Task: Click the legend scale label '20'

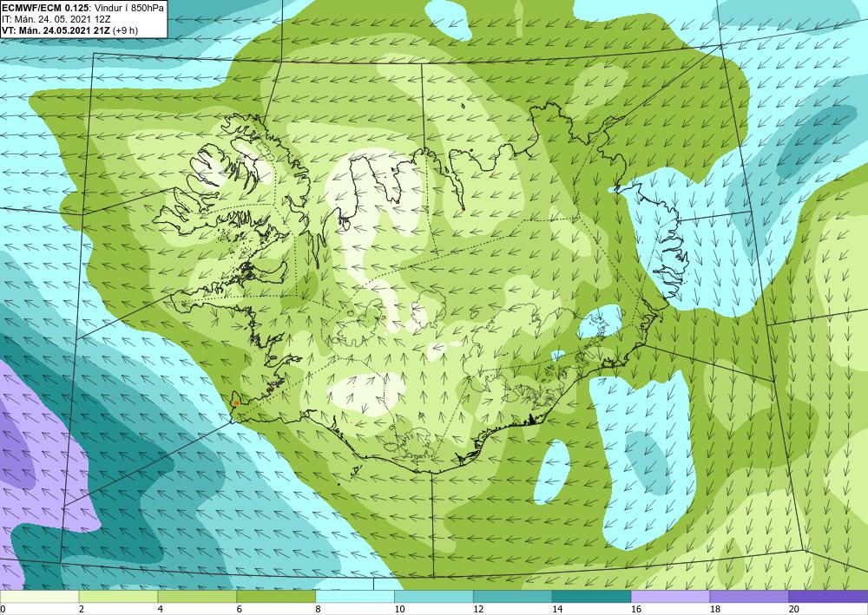Action: click(794, 610)
